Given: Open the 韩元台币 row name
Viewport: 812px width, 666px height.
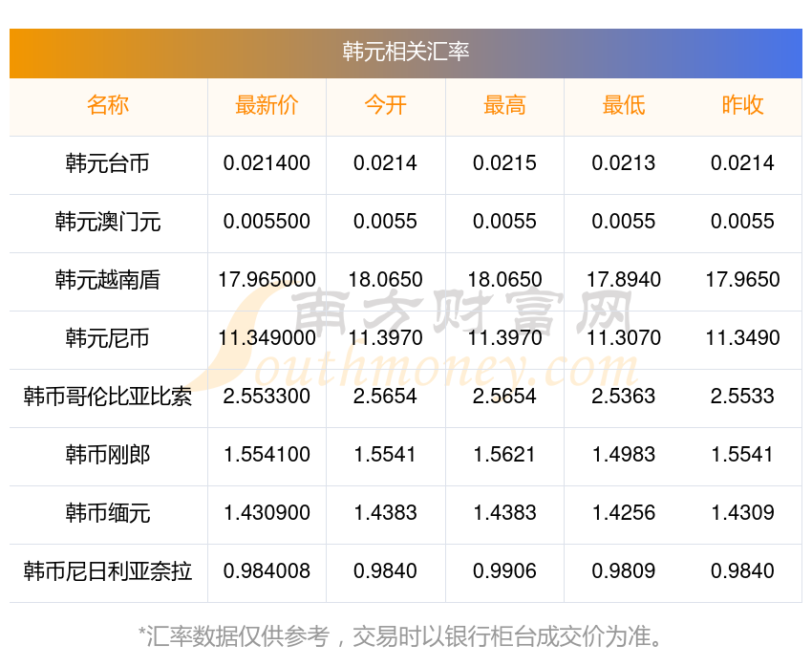Looking at the screenshot, I should click(108, 163).
